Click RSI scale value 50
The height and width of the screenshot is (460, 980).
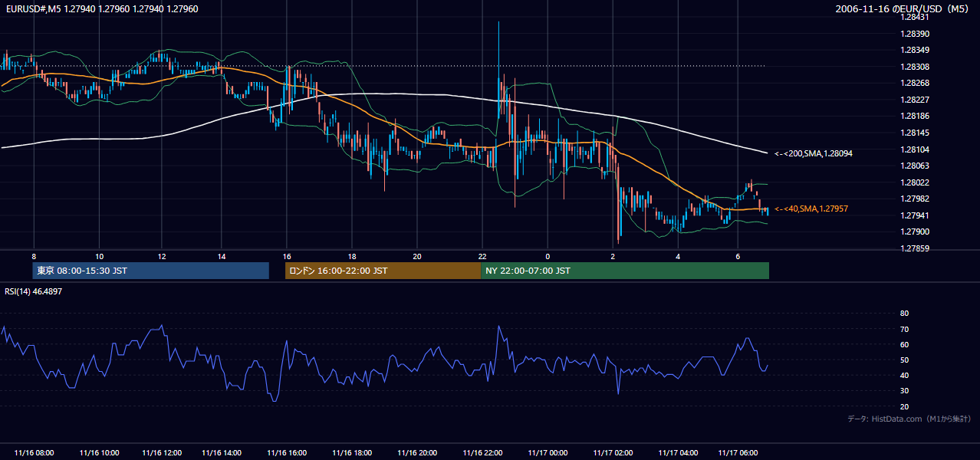pyautogui.click(x=904, y=360)
